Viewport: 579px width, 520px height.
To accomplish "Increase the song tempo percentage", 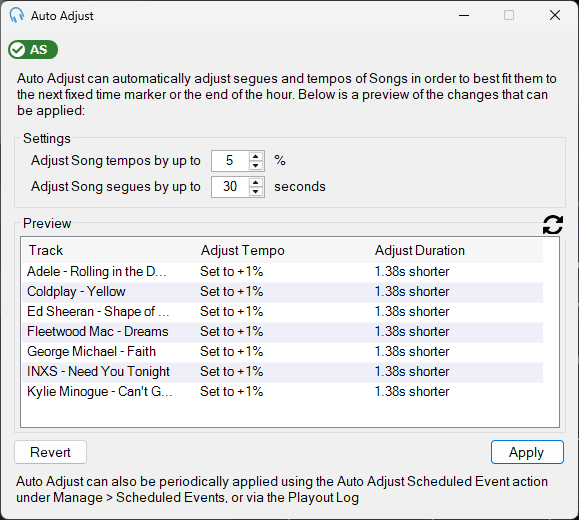I will coord(256,157).
